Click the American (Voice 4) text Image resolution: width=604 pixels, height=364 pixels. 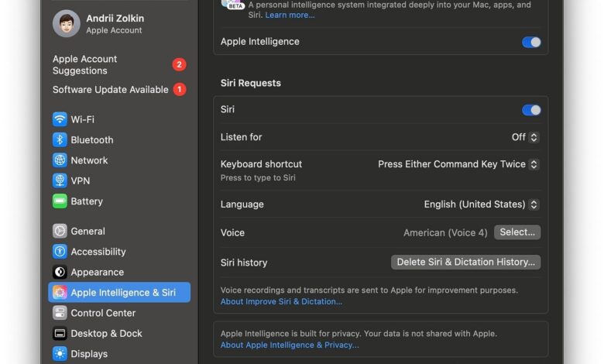coord(445,232)
